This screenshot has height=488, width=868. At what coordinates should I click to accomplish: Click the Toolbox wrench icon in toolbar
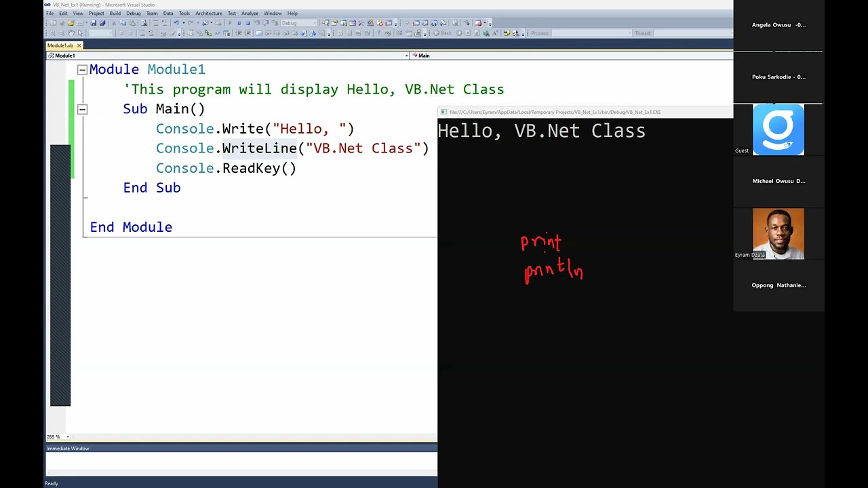click(361, 23)
